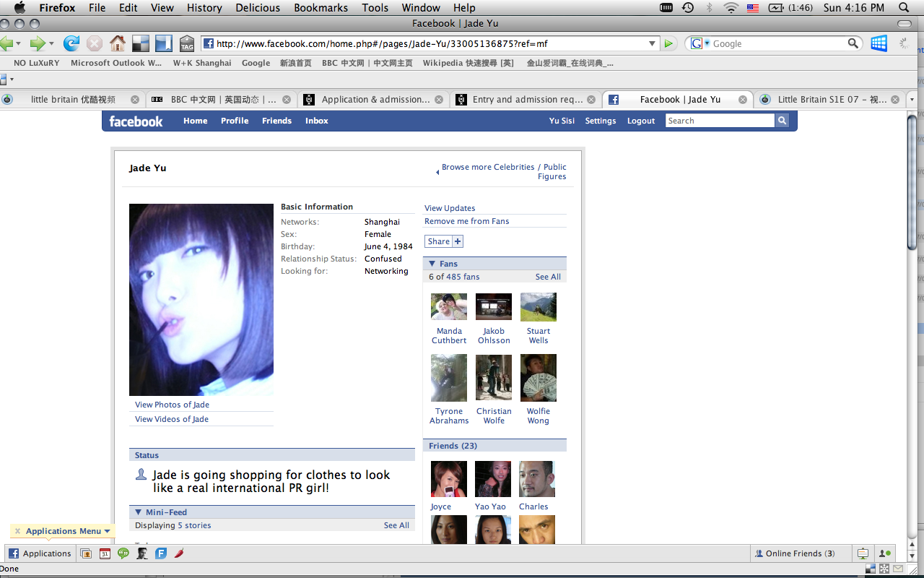Click See All in the Fans section
Viewport: 924px width, 578px height.
point(548,277)
